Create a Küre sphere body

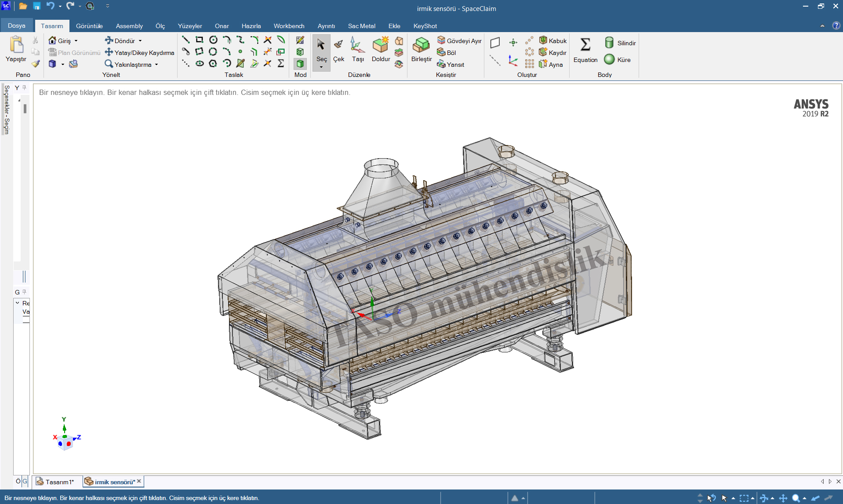pyautogui.click(x=618, y=59)
